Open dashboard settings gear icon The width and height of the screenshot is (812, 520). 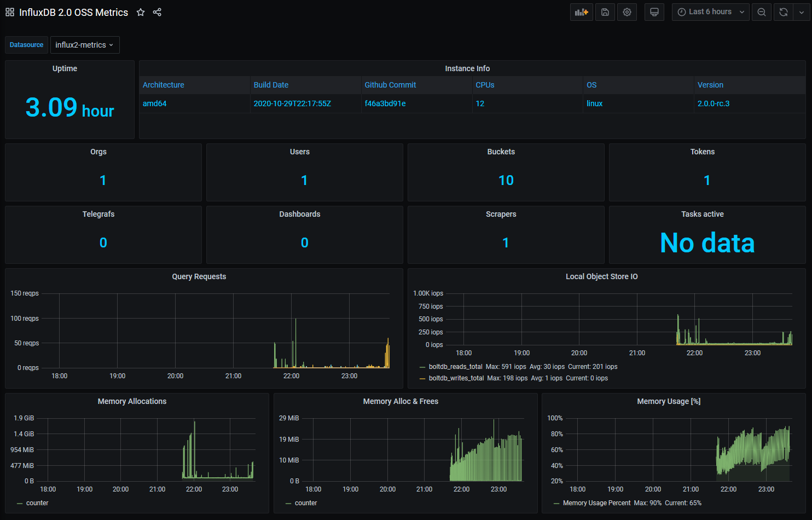tap(627, 12)
